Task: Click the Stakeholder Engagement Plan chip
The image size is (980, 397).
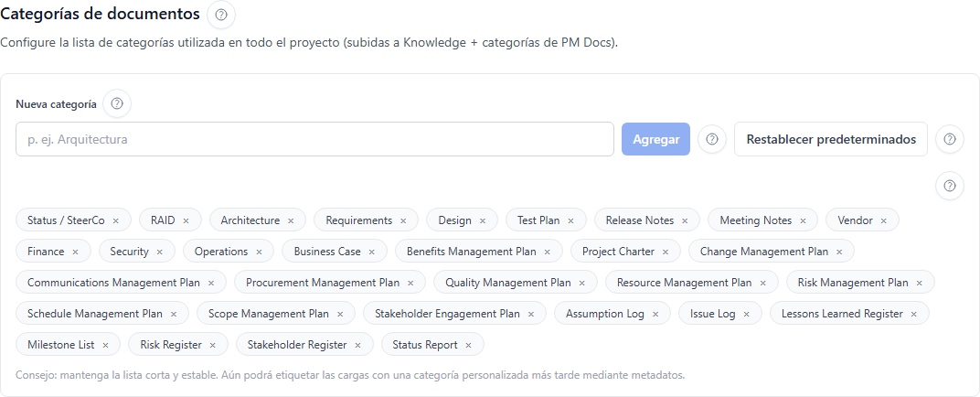Action: click(x=447, y=314)
